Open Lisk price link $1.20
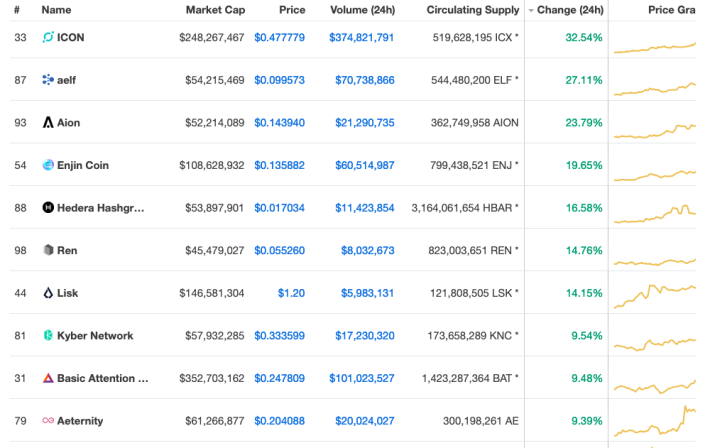 point(291,294)
